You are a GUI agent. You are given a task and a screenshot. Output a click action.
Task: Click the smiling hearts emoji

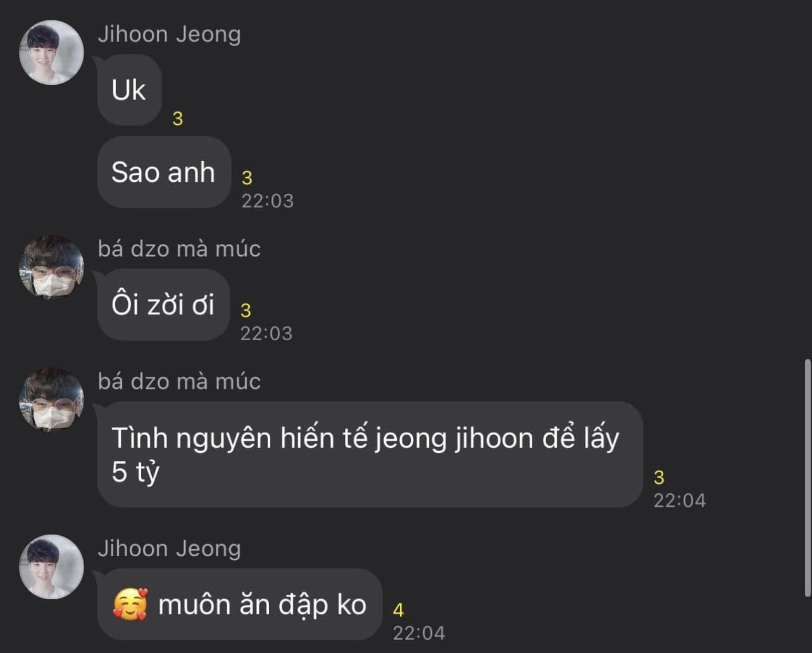coord(130,604)
